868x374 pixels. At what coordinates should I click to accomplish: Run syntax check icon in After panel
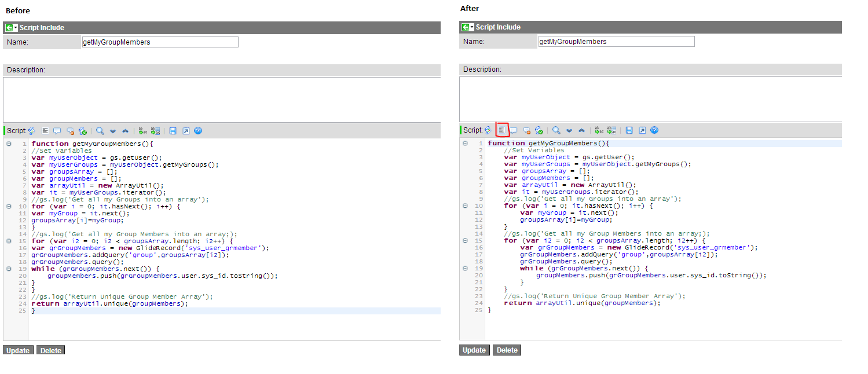tap(539, 130)
